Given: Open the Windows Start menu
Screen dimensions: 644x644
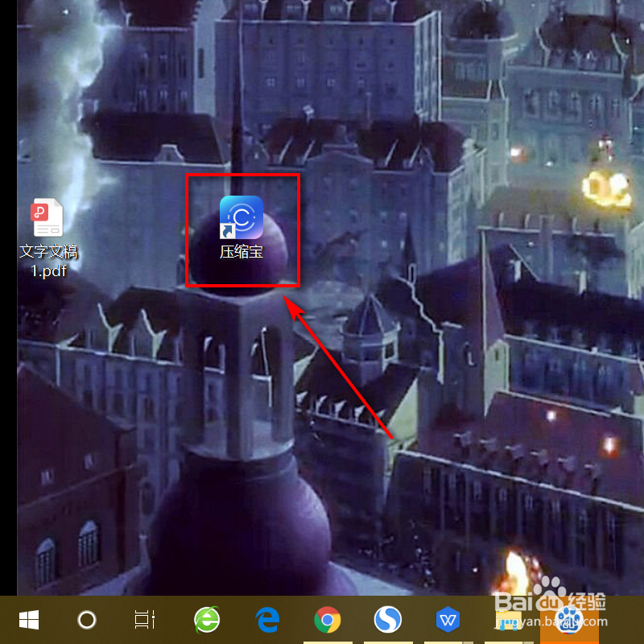Looking at the screenshot, I should tap(29, 620).
